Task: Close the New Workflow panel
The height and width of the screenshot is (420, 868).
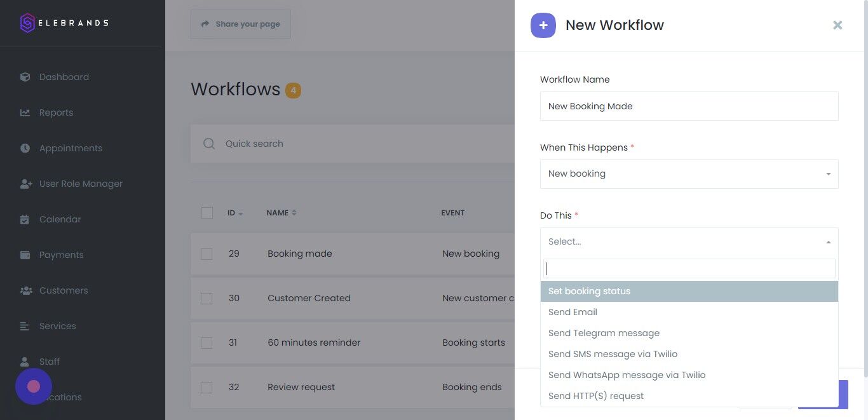Action: pyautogui.click(x=837, y=25)
